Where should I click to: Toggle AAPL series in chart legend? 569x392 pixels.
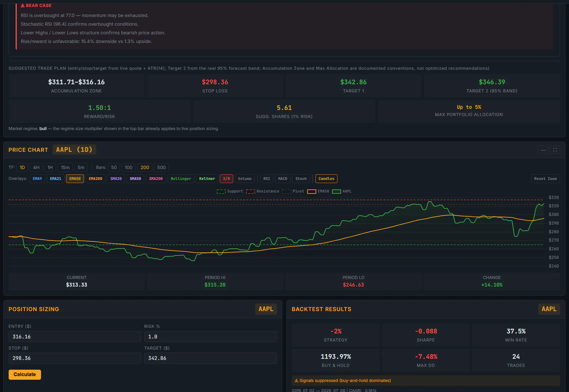click(x=342, y=191)
